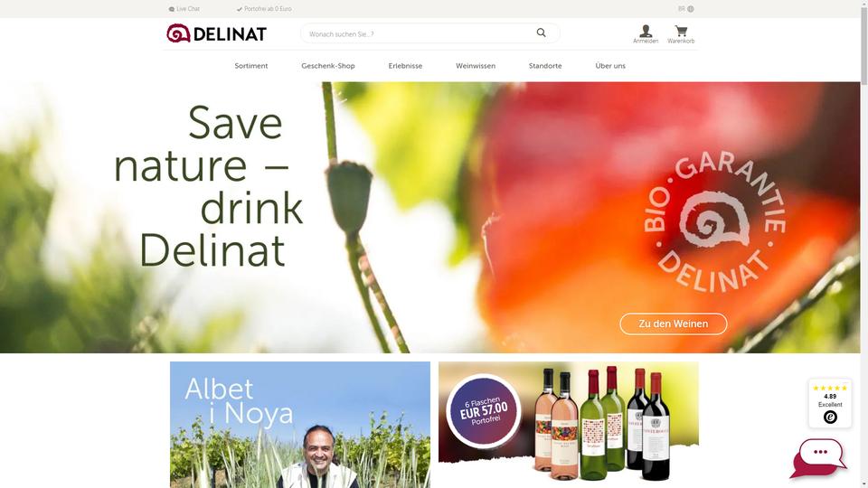
Task: Expand the Über uns menu
Action: [610, 66]
